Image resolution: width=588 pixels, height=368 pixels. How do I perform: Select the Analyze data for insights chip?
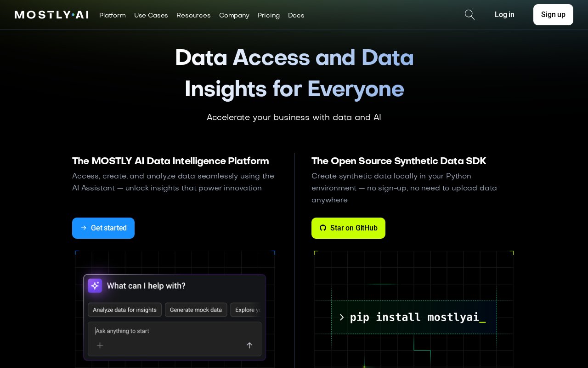124,310
